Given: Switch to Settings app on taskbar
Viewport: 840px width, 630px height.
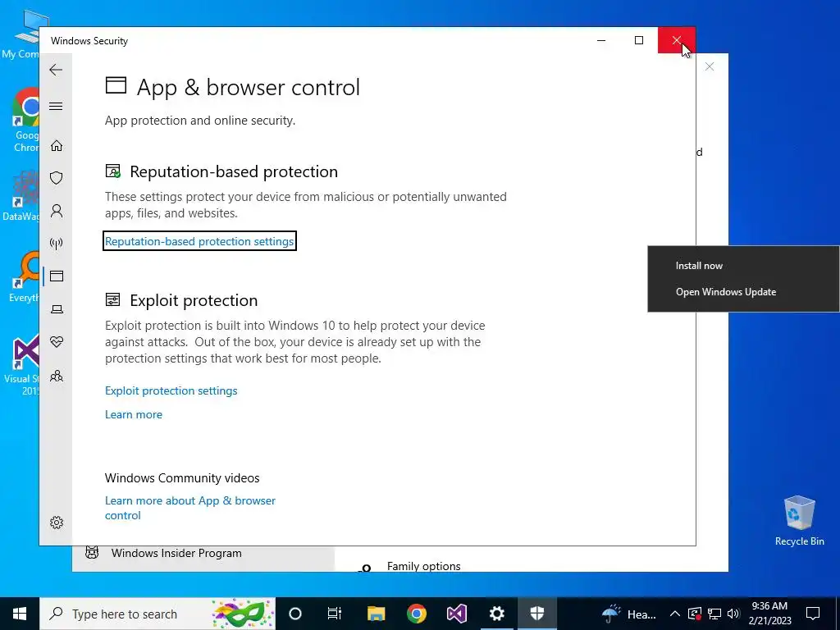Looking at the screenshot, I should (x=496, y=614).
